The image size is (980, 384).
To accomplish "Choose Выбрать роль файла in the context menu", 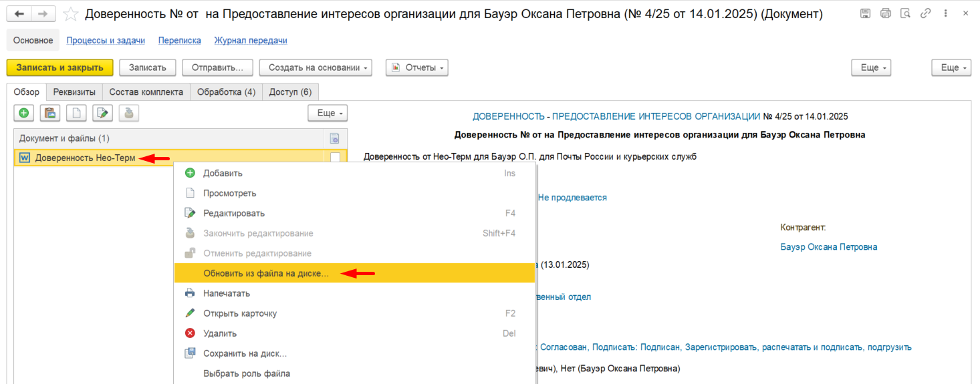I will 354,373.
